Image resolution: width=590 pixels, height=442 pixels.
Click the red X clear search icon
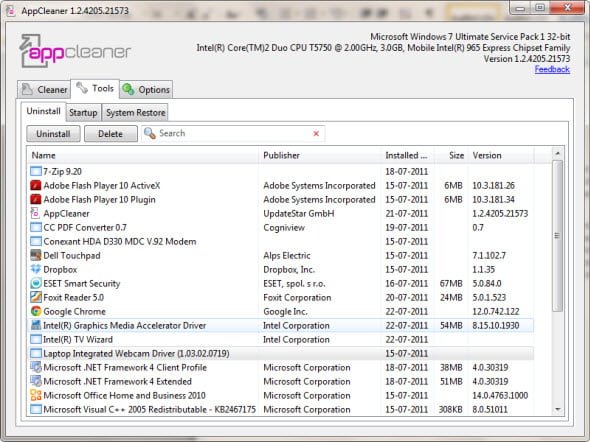click(316, 134)
